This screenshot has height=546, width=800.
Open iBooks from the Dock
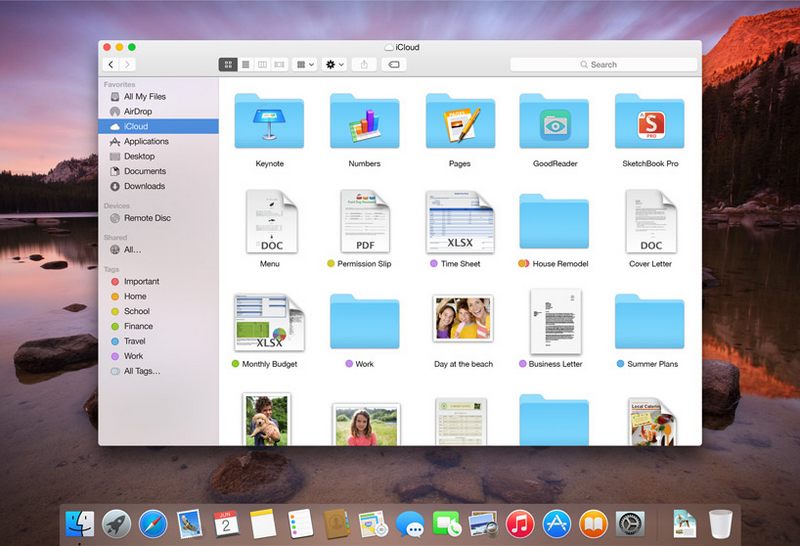point(593,524)
